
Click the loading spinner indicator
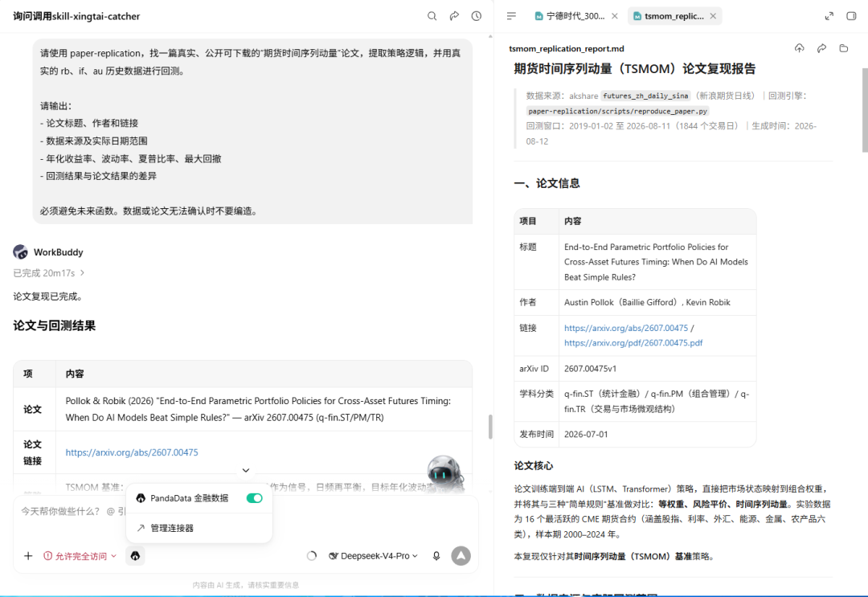click(312, 555)
